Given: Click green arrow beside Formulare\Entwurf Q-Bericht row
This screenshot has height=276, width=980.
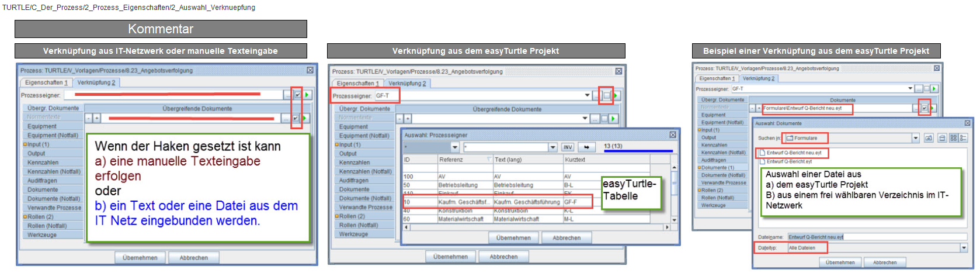Looking at the screenshot, I should tap(933, 108).
